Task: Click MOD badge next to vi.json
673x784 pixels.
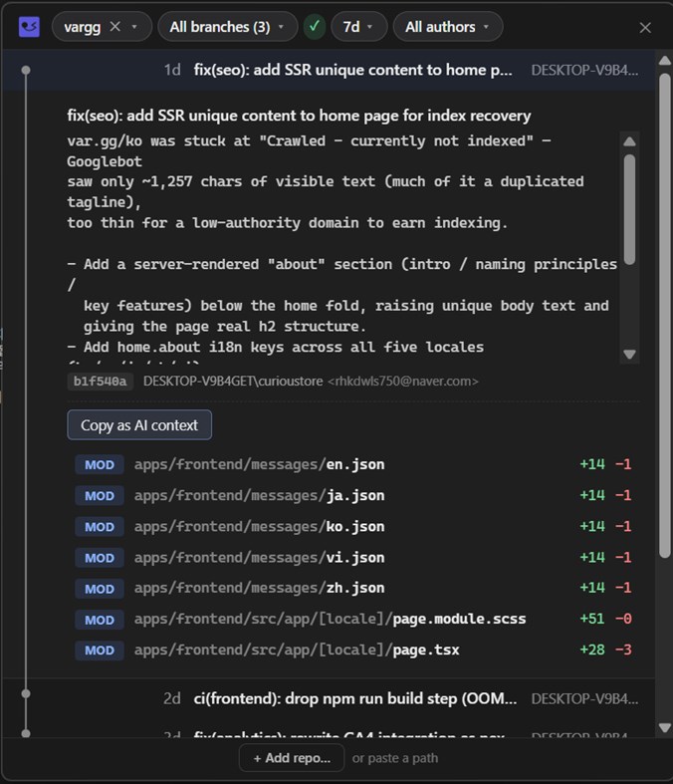Action: click(x=100, y=558)
